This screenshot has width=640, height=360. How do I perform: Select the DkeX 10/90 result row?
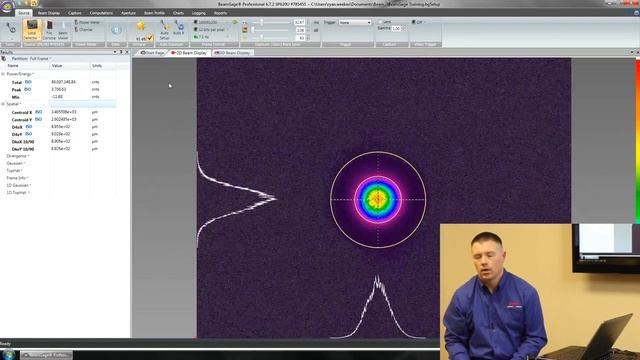pyautogui.click(x=58, y=142)
